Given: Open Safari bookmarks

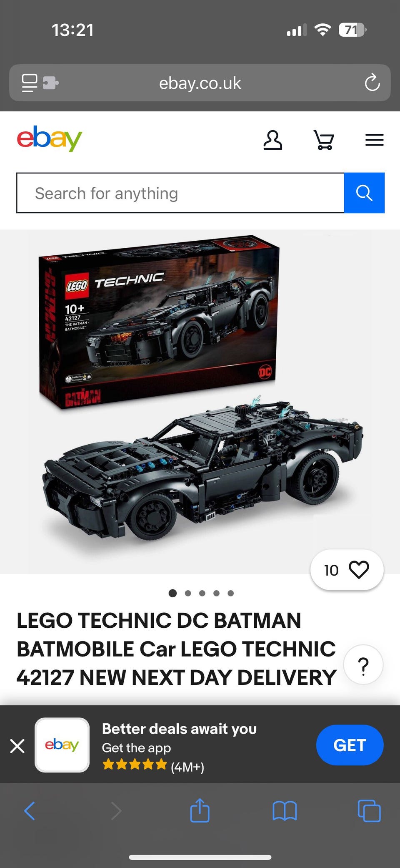Looking at the screenshot, I should [285, 811].
